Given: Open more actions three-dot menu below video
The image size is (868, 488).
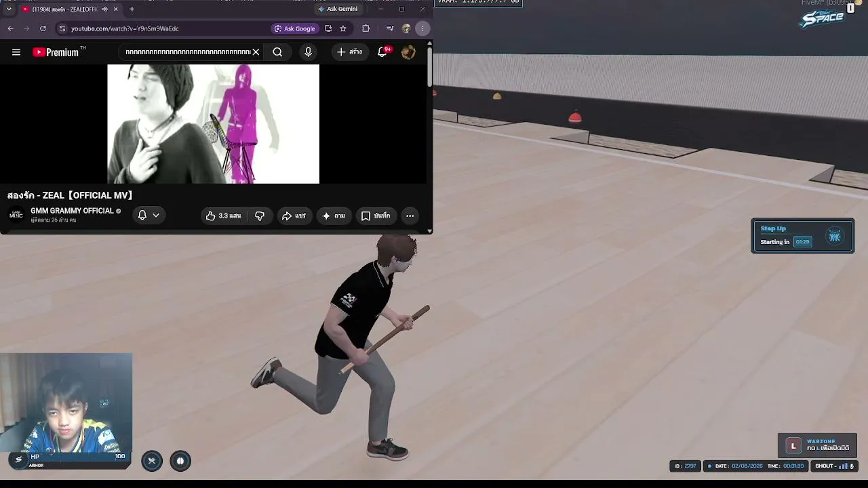Looking at the screenshot, I should click(410, 216).
